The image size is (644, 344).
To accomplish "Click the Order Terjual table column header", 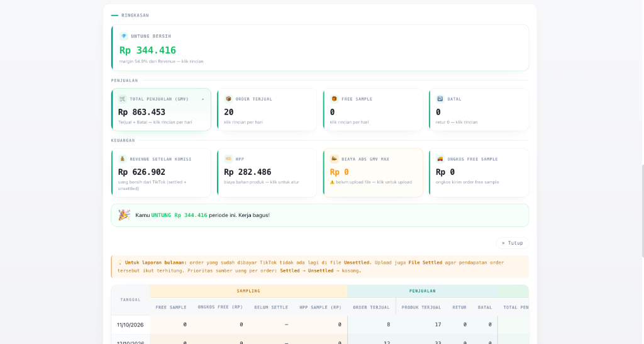I will pyautogui.click(x=371, y=307).
